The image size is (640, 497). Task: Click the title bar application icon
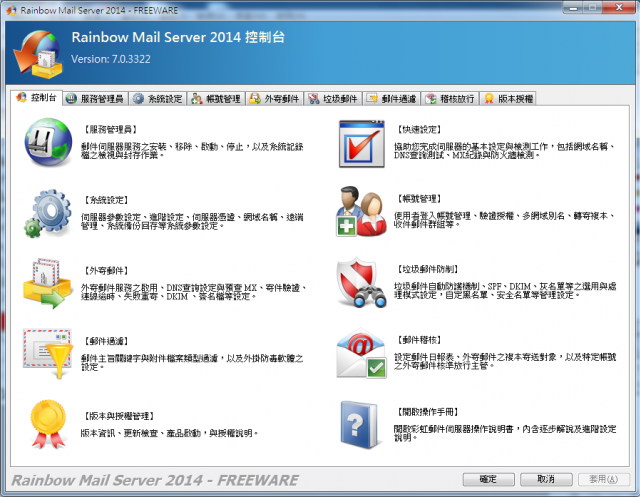click(11, 10)
